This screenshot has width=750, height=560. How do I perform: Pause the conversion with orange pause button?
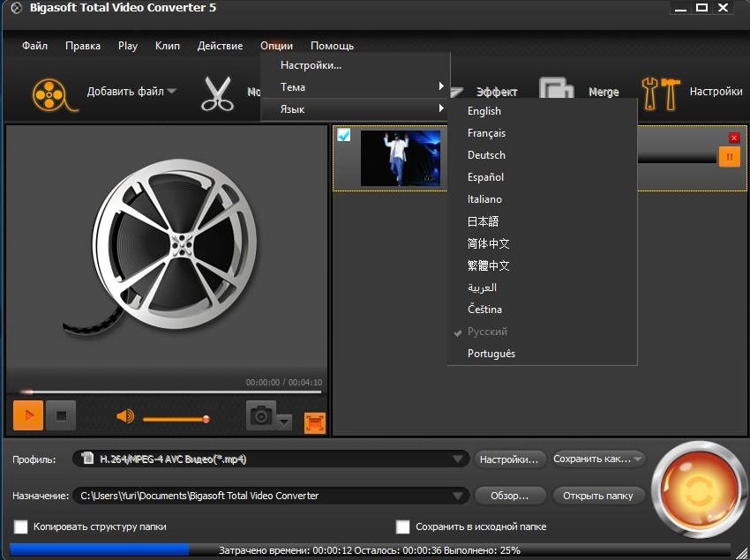(x=730, y=157)
